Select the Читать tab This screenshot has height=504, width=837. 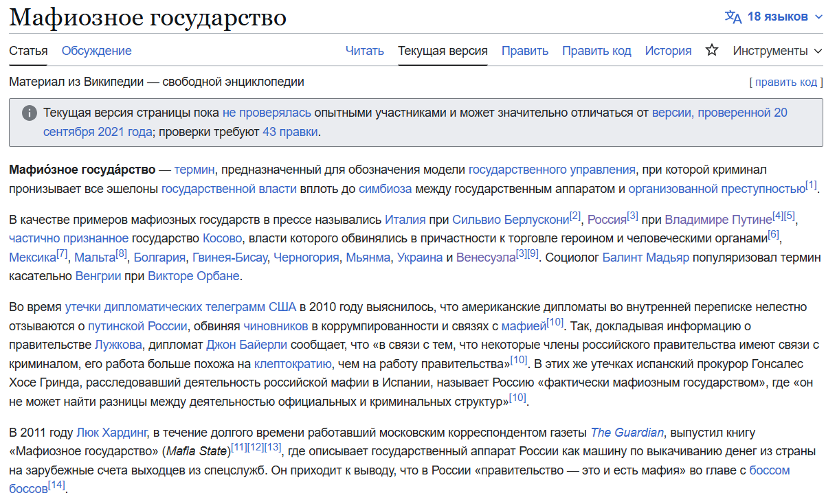click(x=365, y=50)
